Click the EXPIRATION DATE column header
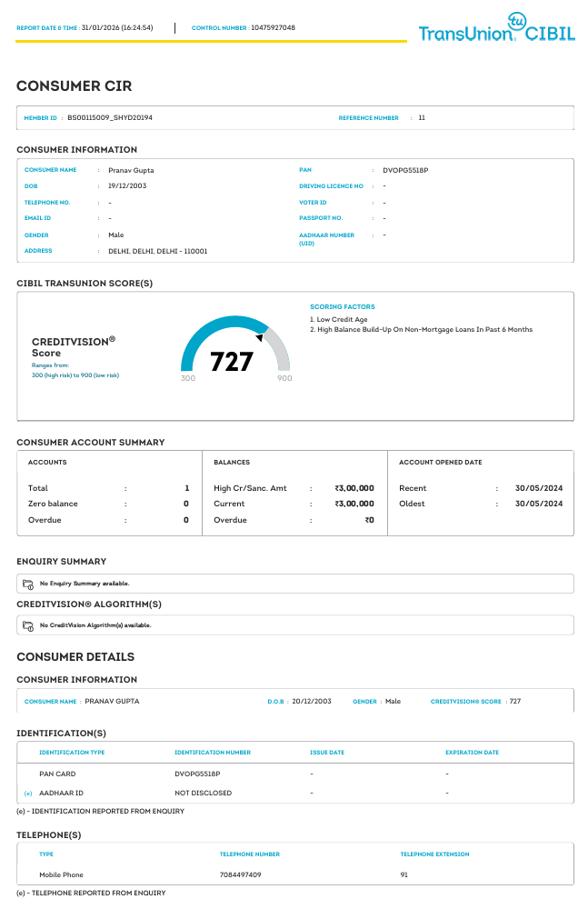The image size is (588, 909). point(472,753)
